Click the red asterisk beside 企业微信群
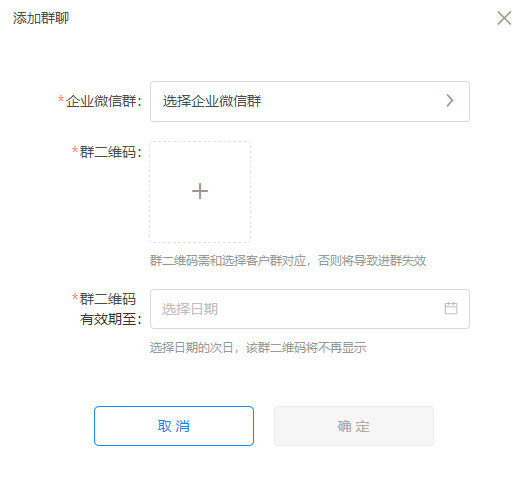 pos(61,99)
